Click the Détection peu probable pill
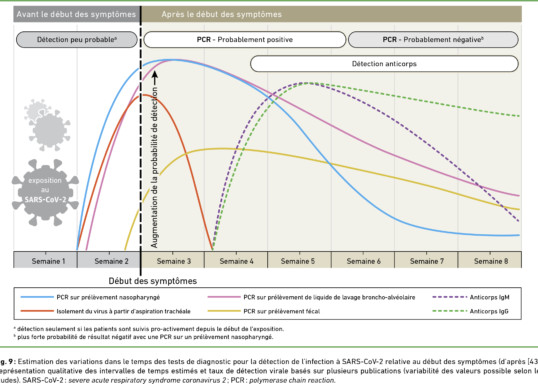Screen dimensions: 538x384 pos(77,39)
